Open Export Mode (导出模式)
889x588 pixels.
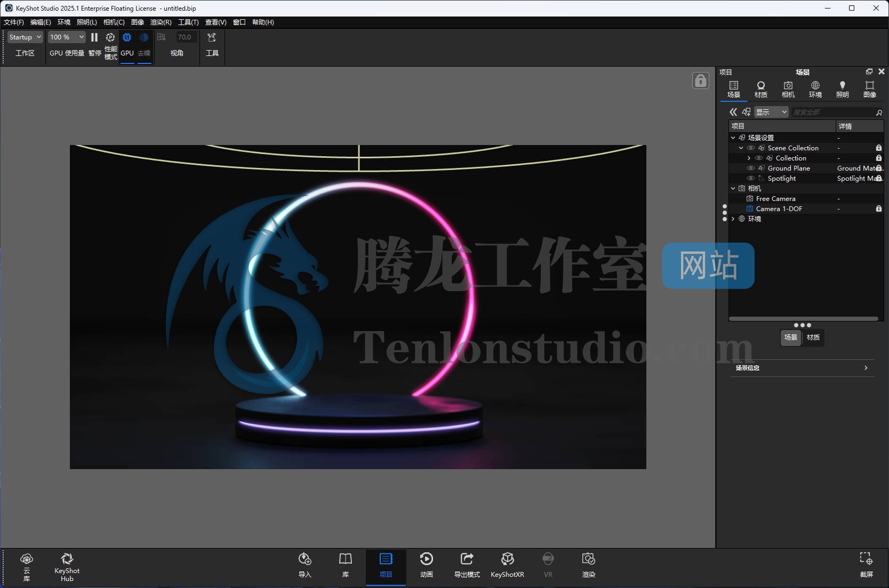pyautogui.click(x=467, y=565)
